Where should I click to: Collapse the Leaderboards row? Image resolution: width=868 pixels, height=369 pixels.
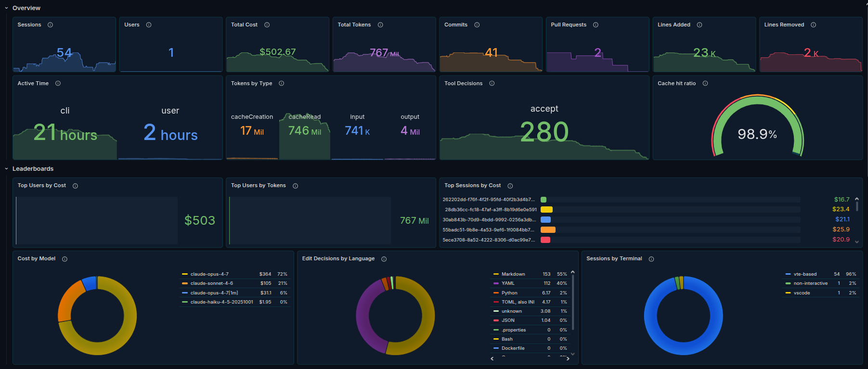coord(6,169)
